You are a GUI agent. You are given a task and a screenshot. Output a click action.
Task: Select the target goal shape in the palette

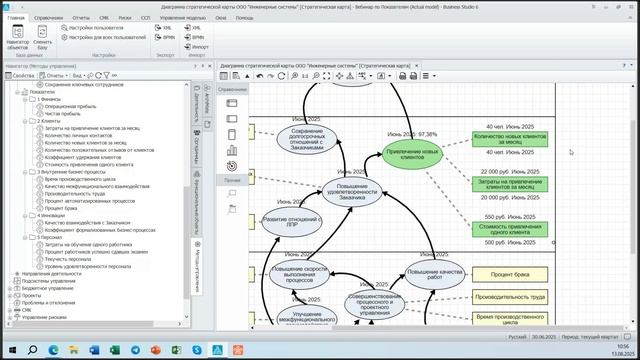(x=232, y=166)
